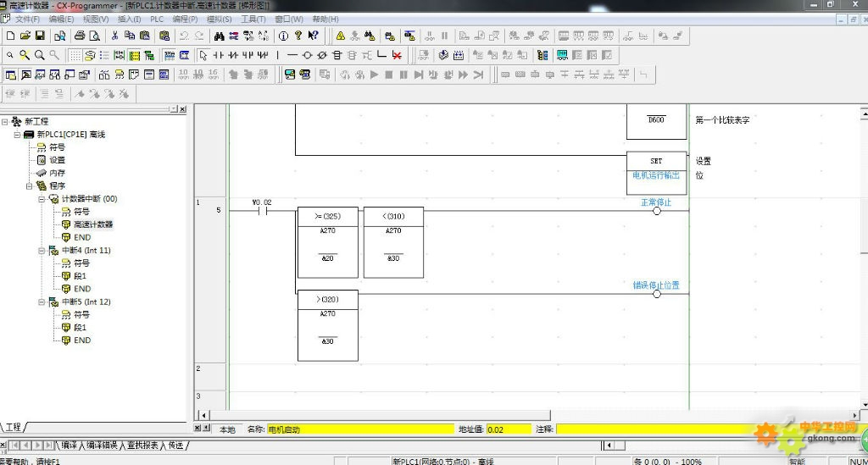Open the 文件(F) menu
868x465 pixels.
27,19
